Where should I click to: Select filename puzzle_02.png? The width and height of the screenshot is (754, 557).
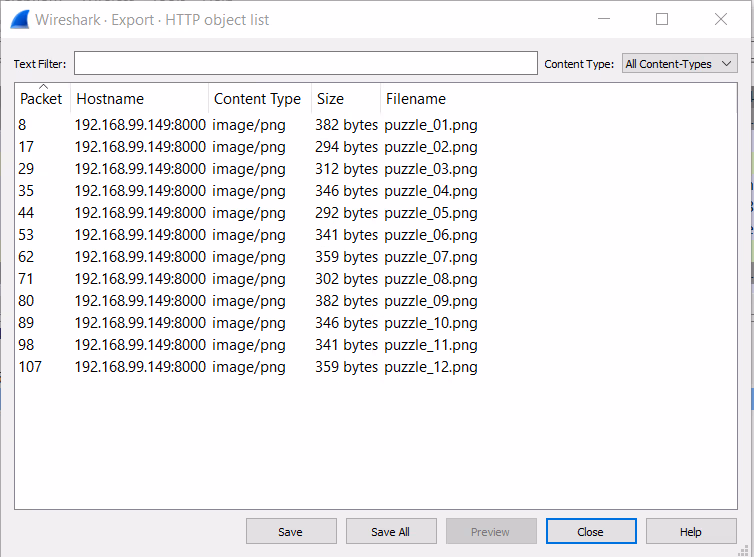pyautogui.click(x=431, y=147)
